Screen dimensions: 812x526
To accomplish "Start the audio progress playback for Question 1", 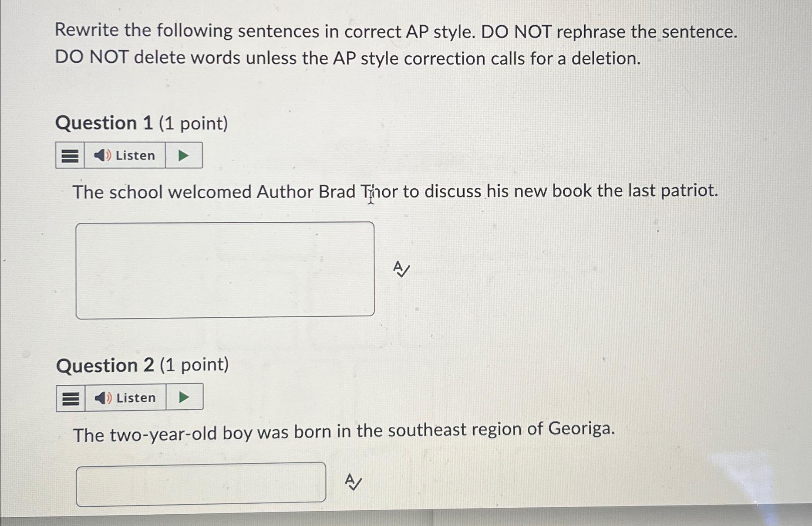I will pos(184,154).
